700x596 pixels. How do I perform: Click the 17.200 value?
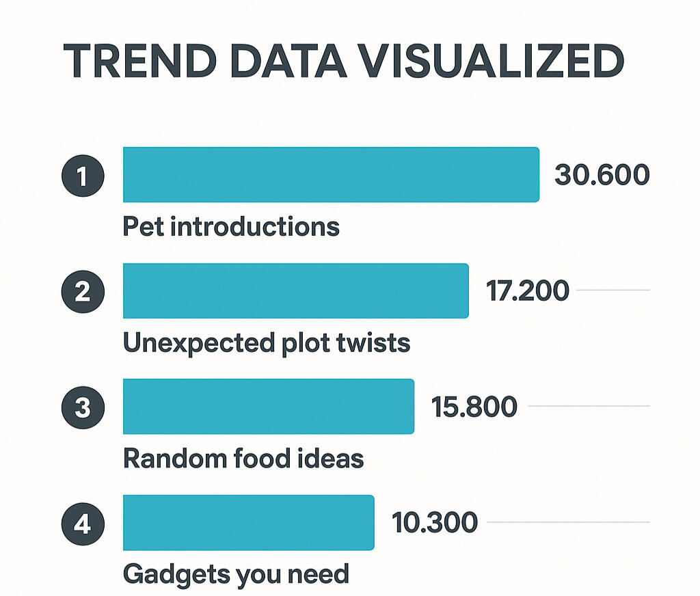[527, 291]
